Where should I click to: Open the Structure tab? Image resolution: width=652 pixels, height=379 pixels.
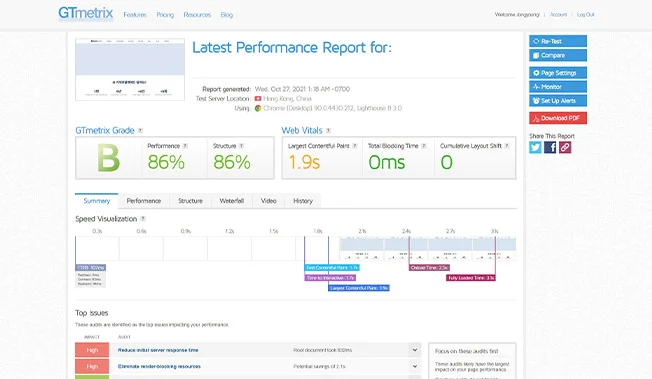[190, 201]
